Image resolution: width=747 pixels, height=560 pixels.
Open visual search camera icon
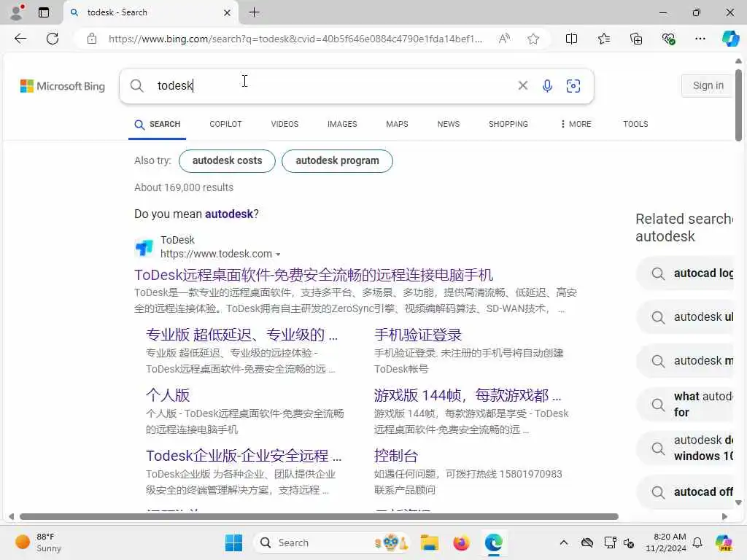click(573, 86)
